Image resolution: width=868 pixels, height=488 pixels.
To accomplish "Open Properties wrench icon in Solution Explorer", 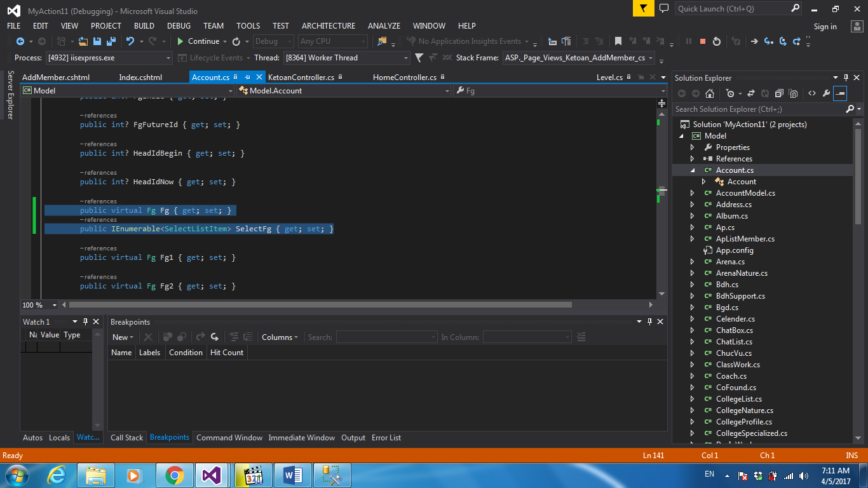I will tap(826, 93).
